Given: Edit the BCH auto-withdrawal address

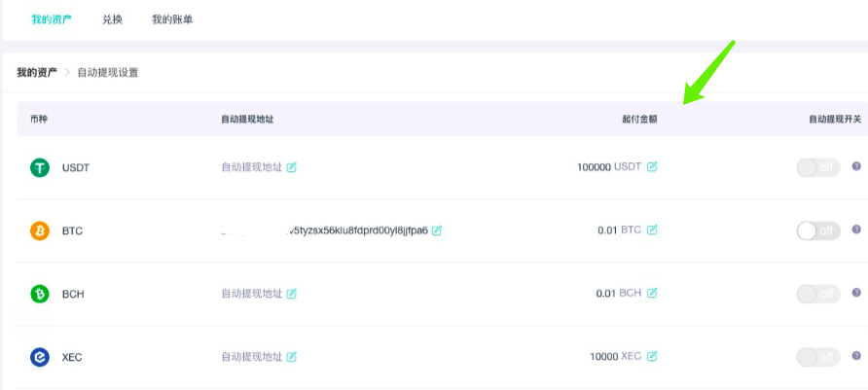Looking at the screenshot, I should tap(291, 293).
